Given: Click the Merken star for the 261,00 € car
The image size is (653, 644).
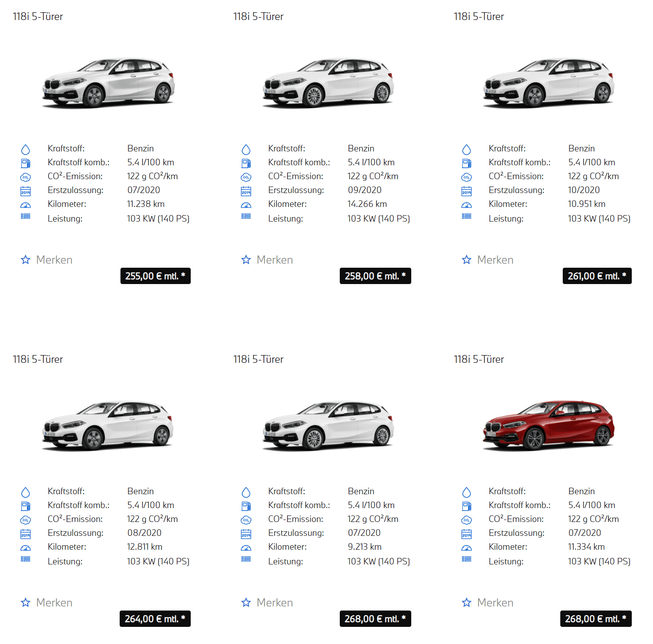Looking at the screenshot, I should (x=466, y=260).
